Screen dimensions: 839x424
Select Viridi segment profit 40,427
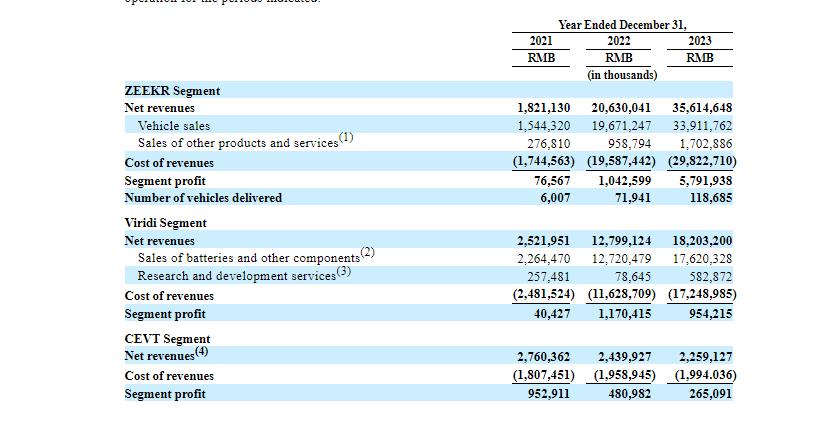pyautogui.click(x=552, y=314)
